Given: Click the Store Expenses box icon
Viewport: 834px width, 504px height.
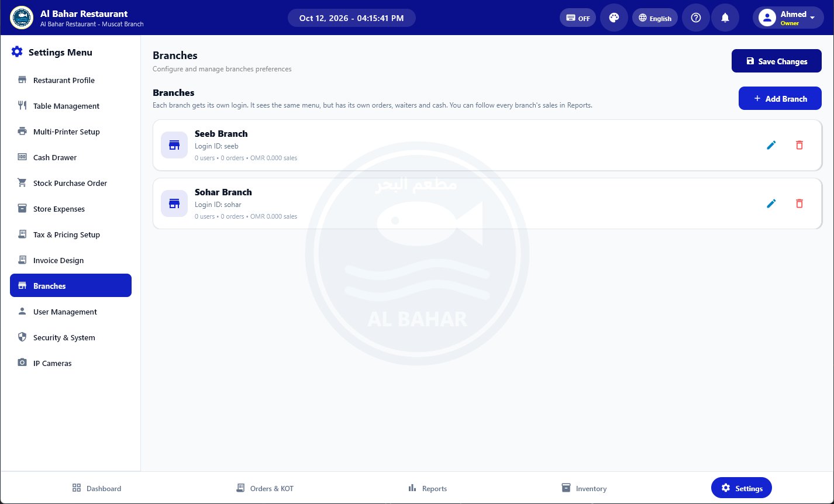Looking at the screenshot, I should pos(22,209).
